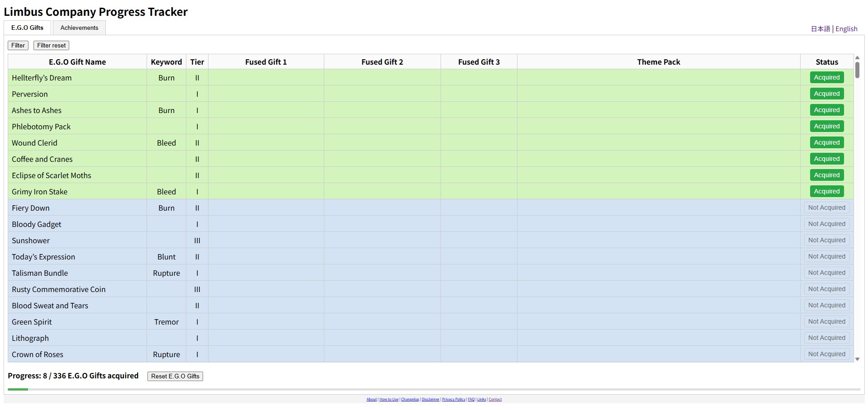The height and width of the screenshot is (410, 868).
Task: View the Changelog link
Action: click(410, 399)
